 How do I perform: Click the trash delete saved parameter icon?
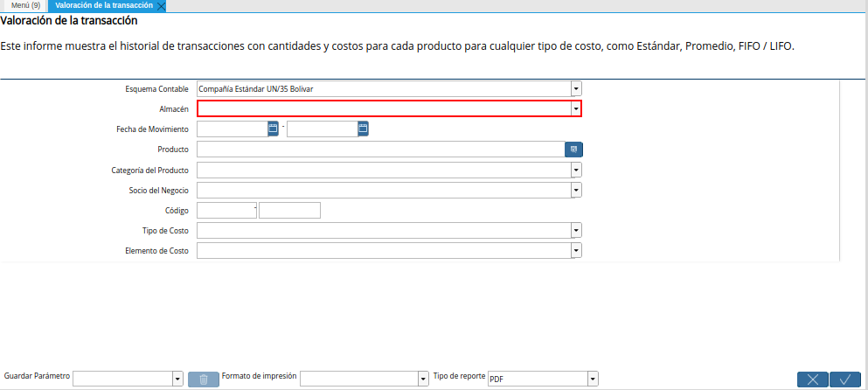click(203, 379)
